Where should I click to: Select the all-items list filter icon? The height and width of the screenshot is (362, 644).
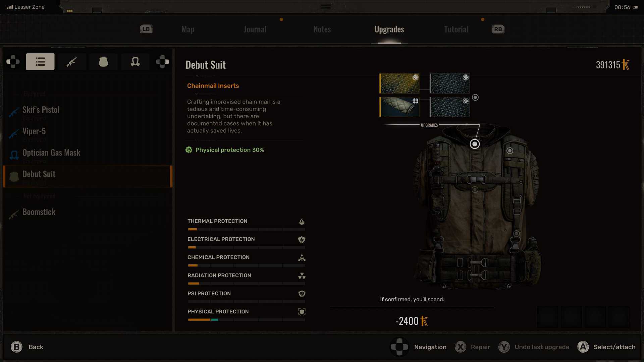pyautogui.click(x=40, y=62)
